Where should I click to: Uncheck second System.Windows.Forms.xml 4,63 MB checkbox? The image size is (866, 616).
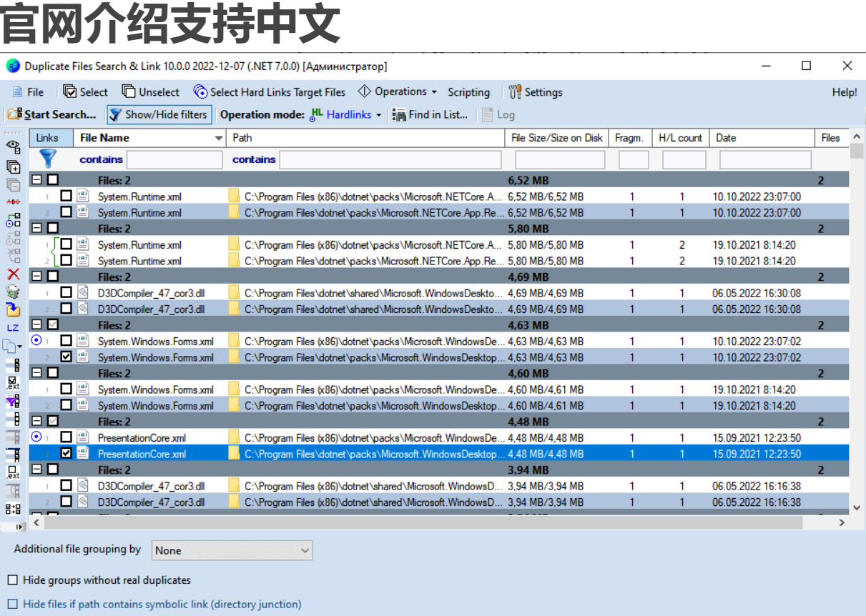tap(66, 357)
